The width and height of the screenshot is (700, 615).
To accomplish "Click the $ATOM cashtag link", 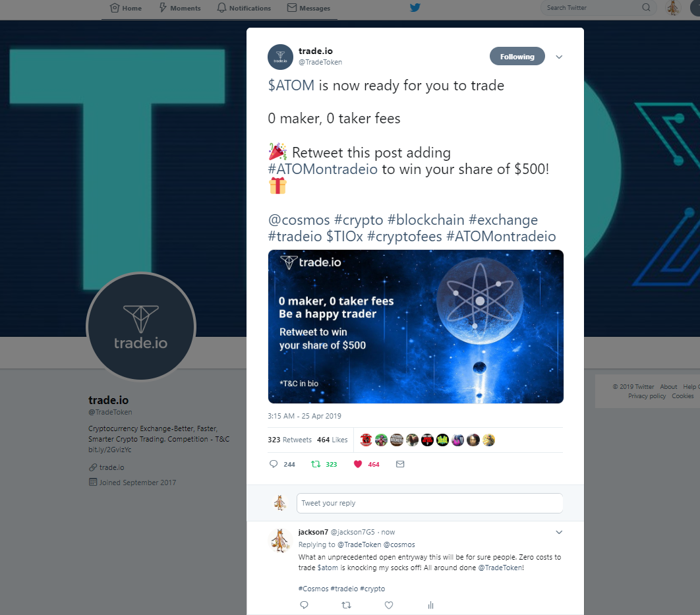I will coord(291,85).
